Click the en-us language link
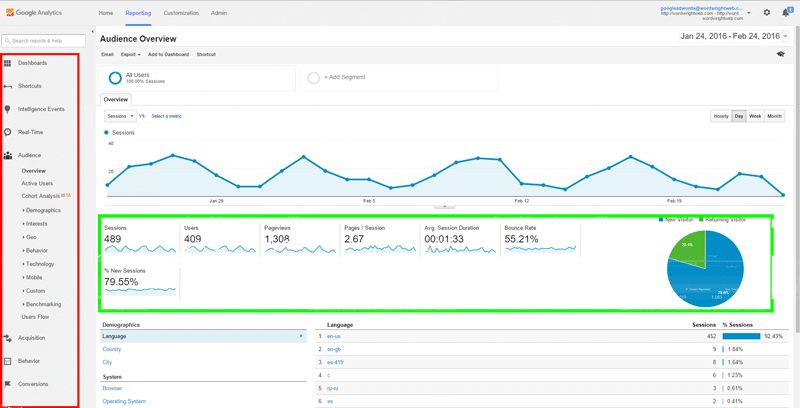Viewport: 800px width, 408px height. pyautogui.click(x=334, y=337)
